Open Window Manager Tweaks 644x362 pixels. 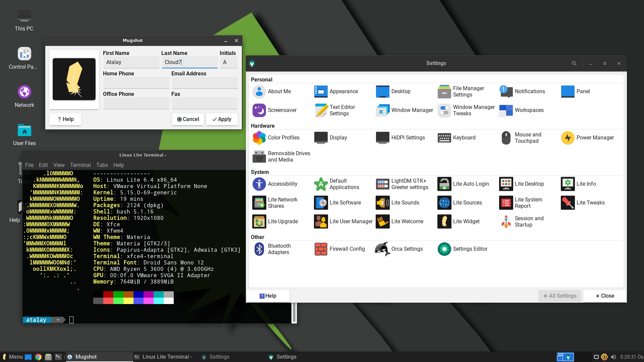466,110
